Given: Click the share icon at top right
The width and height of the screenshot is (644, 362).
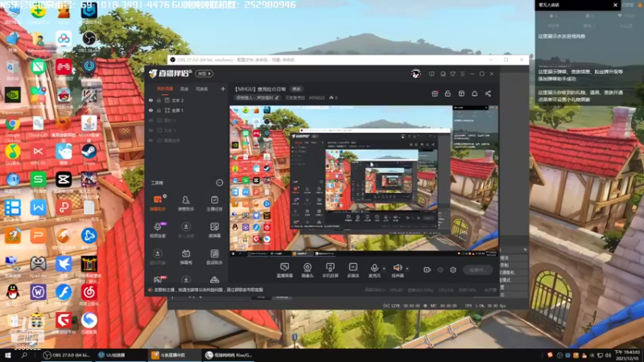Looking at the screenshot, I should 488,93.
